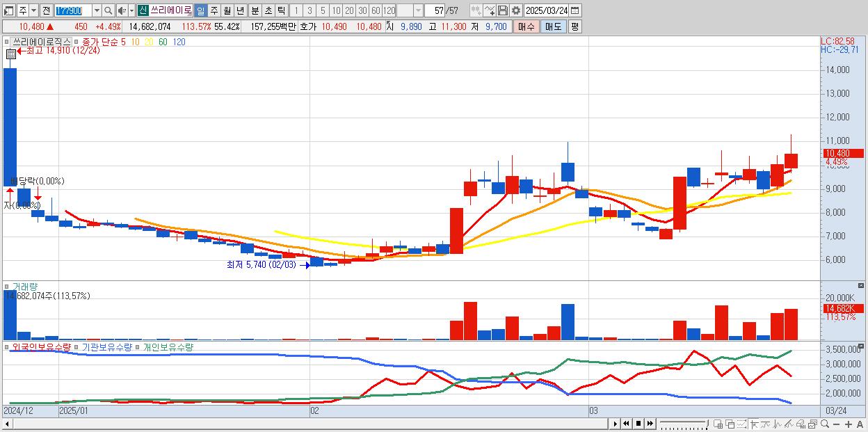The height and width of the screenshot is (432, 868).
Task: Select interval button 20
Action: [x=349, y=10]
